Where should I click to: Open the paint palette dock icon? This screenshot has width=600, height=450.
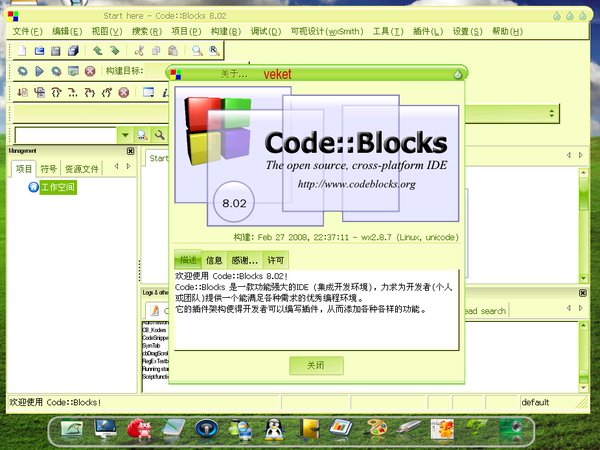[x=377, y=429]
